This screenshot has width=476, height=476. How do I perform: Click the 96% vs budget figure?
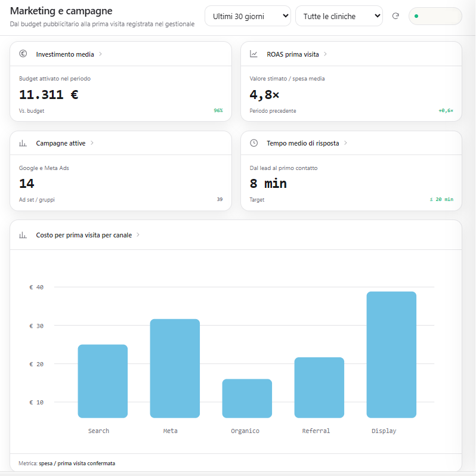pyautogui.click(x=218, y=110)
